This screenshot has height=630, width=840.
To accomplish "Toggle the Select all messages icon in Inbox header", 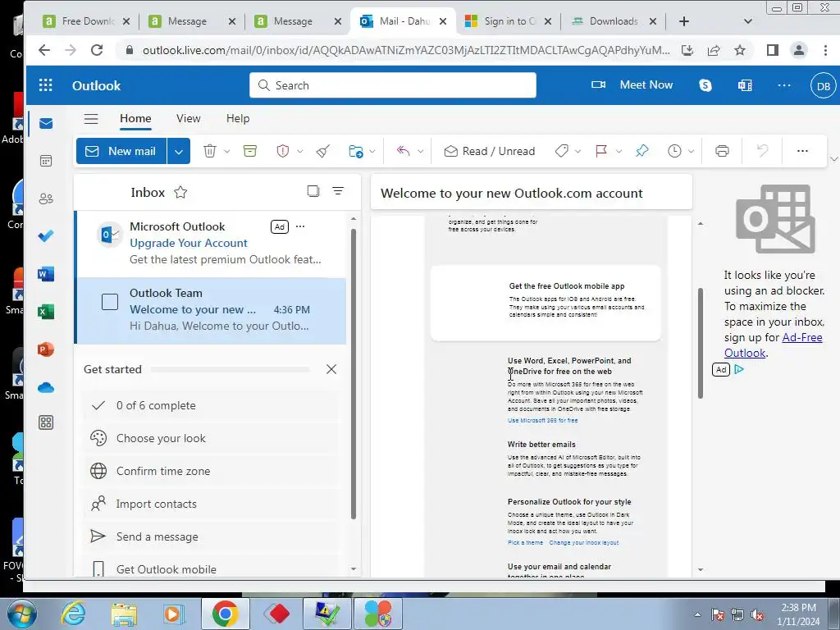I will pyautogui.click(x=313, y=190).
